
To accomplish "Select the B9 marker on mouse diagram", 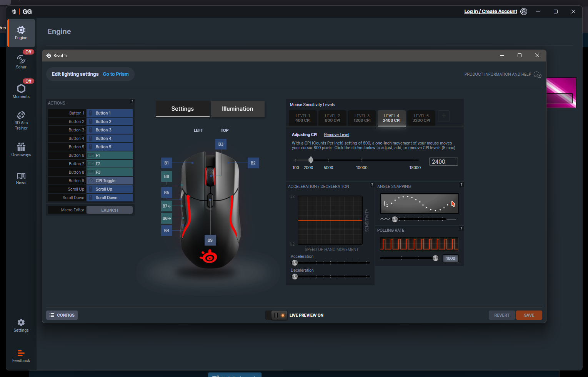I will click(x=210, y=240).
